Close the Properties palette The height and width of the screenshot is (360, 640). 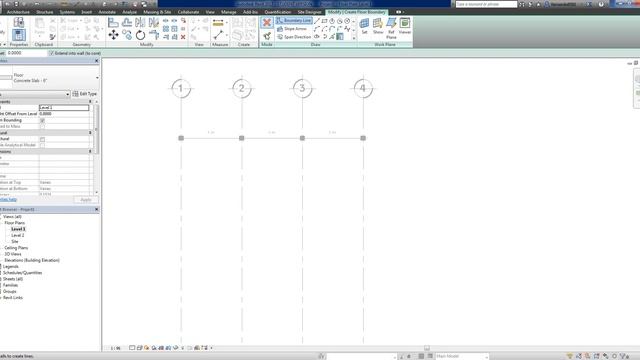point(97,61)
